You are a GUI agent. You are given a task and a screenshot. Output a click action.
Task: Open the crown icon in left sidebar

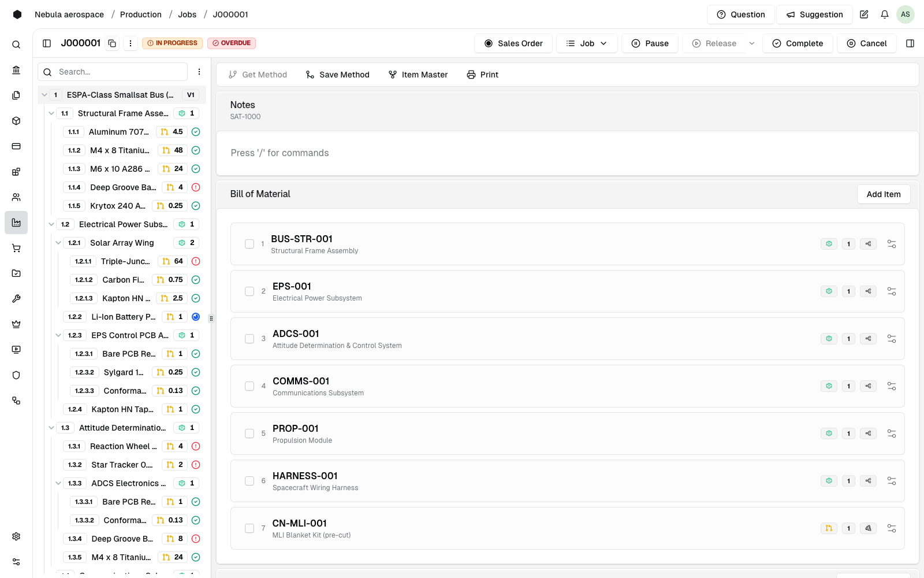click(x=16, y=324)
